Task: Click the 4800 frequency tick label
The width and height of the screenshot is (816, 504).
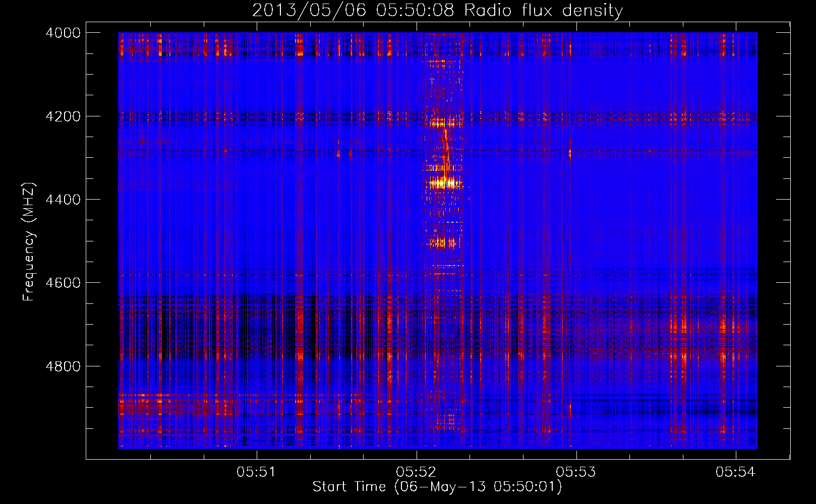Action: [63, 366]
